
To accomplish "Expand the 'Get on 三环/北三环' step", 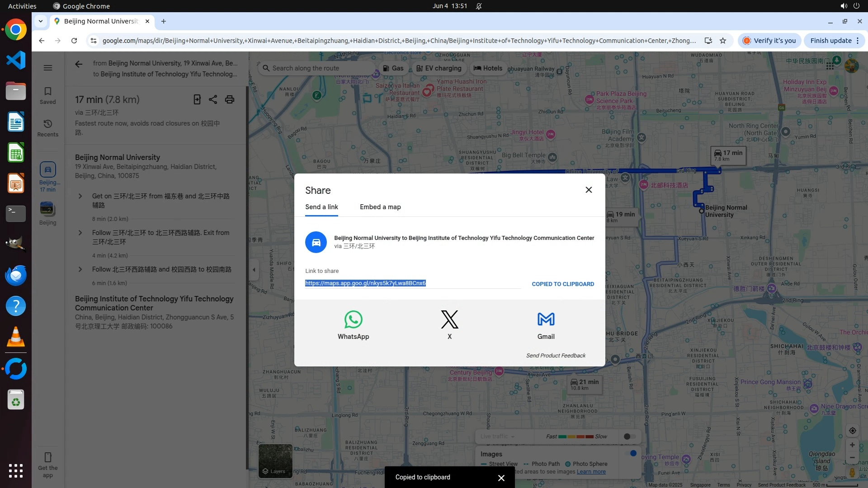I will point(80,196).
